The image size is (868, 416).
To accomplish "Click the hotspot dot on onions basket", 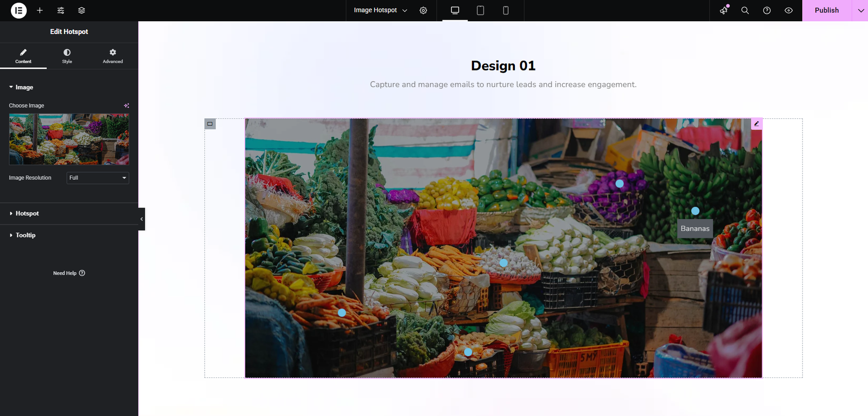I will (x=468, y=352).
